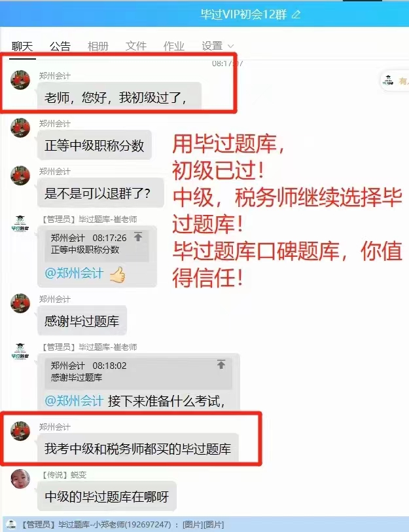
Task: Switch to the 公告 tab
Action: coord(60,46)
